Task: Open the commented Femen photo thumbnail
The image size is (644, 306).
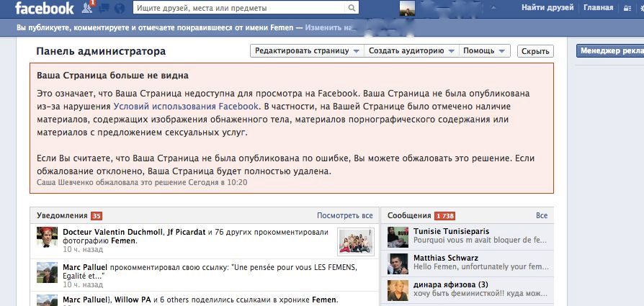Action: coord(356,242)
